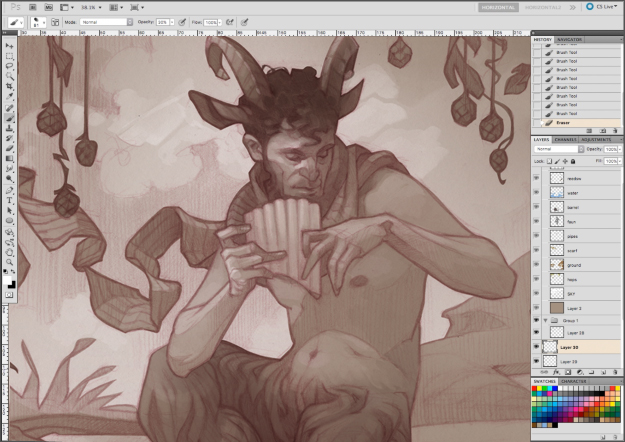Switch to the Navigator tab

(569, 39)
